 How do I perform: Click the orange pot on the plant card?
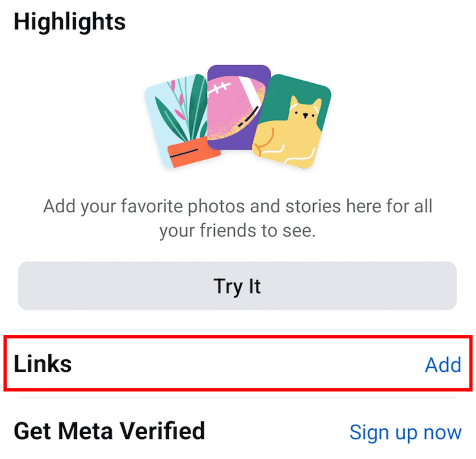click(x=191, y=153)
